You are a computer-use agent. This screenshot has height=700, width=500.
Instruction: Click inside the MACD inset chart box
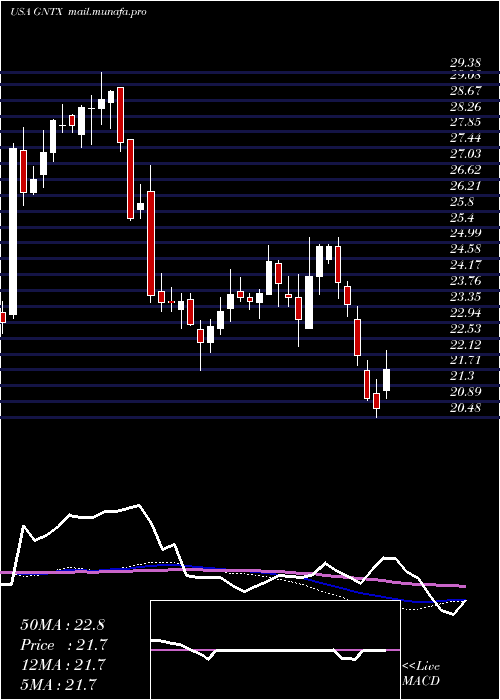[275, 650]
